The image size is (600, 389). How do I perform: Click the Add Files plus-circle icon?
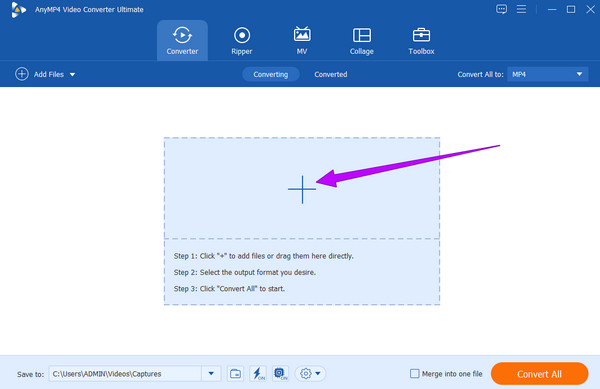point(22,74)
